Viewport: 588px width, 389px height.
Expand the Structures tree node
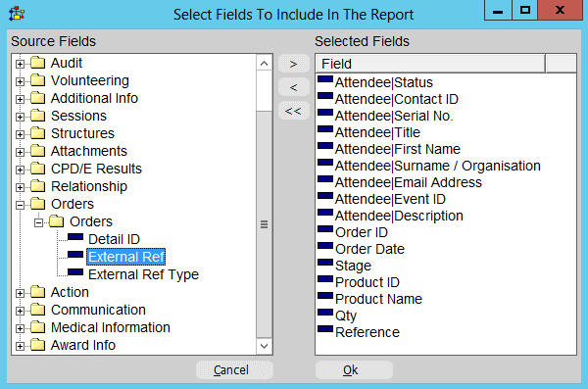point(20,134)
